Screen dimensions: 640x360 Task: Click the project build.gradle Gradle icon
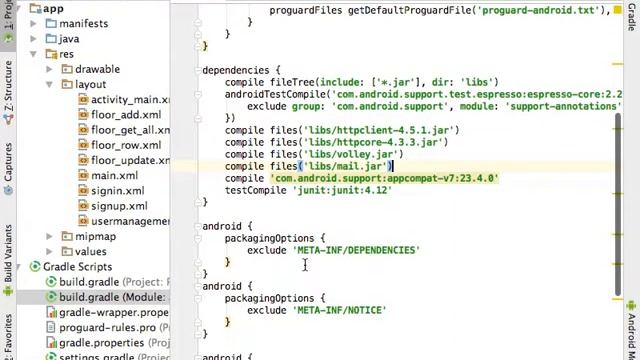tap(51, 282)
